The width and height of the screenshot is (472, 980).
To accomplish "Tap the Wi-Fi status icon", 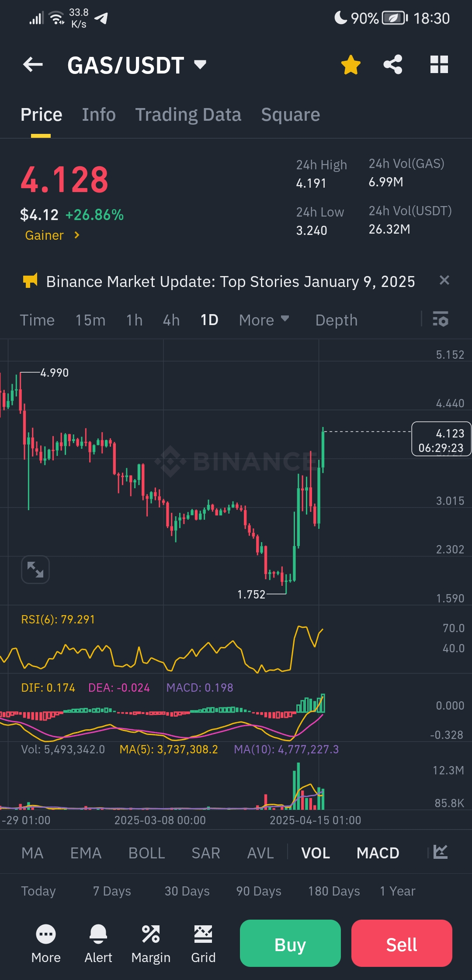I will pos(57,18).
